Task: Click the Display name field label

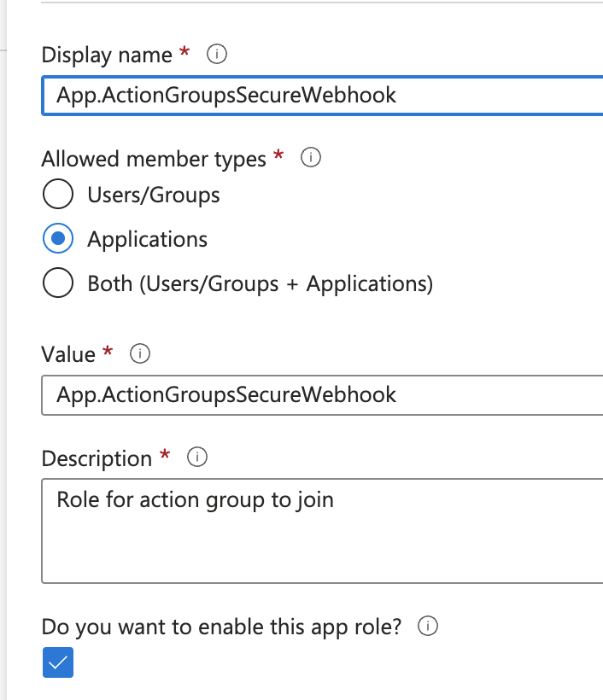Action: point(107,55)
